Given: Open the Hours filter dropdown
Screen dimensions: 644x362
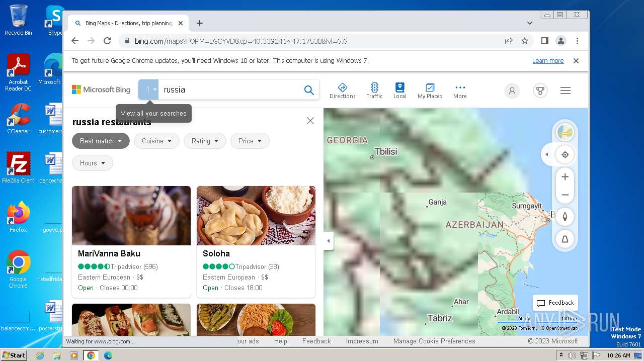Looking at the screenshot, I should [93, 163].
